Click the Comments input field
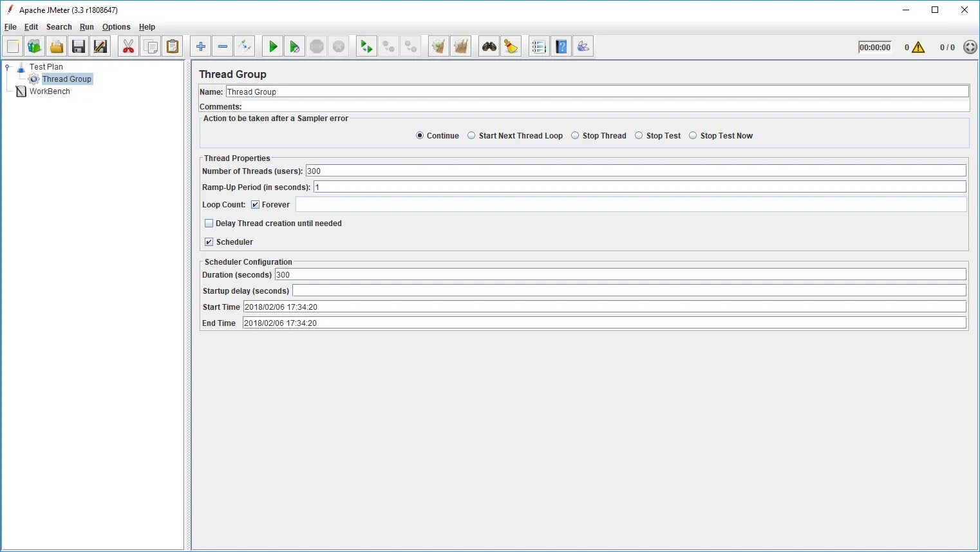980x552 pixels. click(605, 107)
